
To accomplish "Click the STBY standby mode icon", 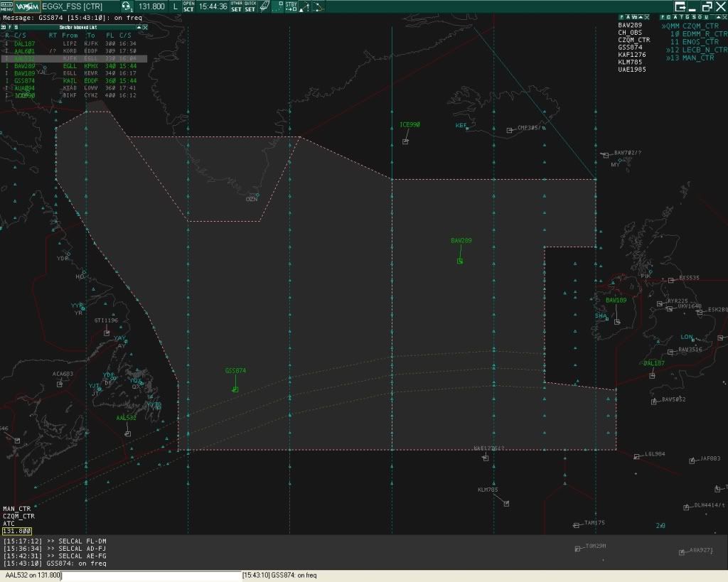I will point(291,6).
